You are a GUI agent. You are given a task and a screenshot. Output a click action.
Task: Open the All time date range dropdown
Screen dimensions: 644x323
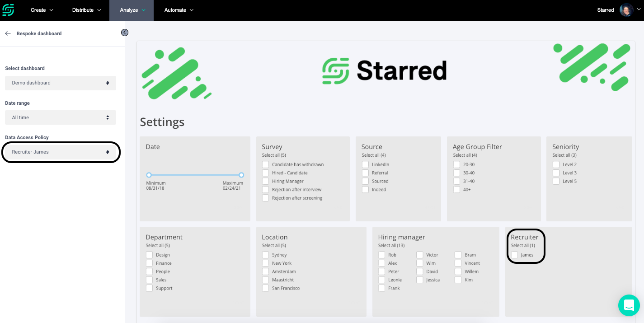[x=61, y=117]
